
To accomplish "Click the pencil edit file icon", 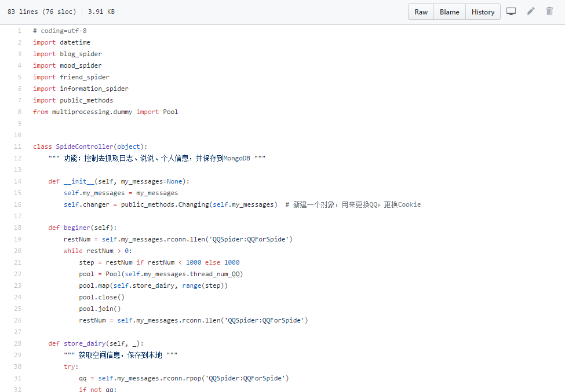I will [530, 12].
